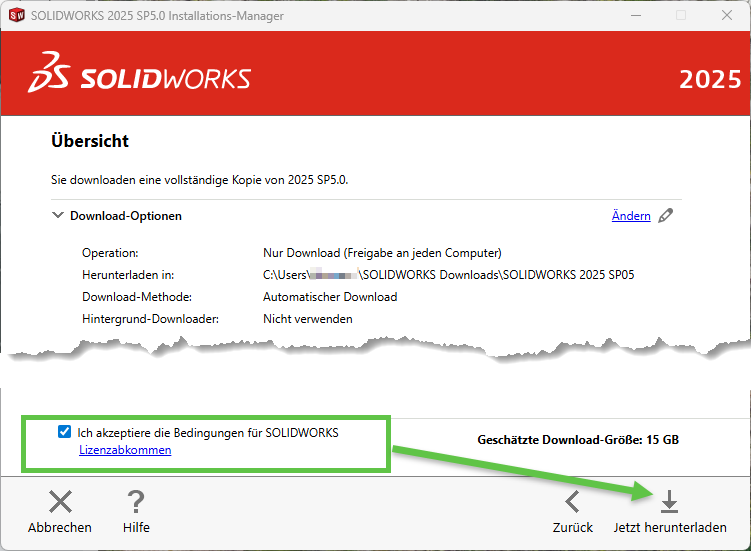Start download with Jetzt herunterladen icon
Screen dimensions: 751x551
670,502
